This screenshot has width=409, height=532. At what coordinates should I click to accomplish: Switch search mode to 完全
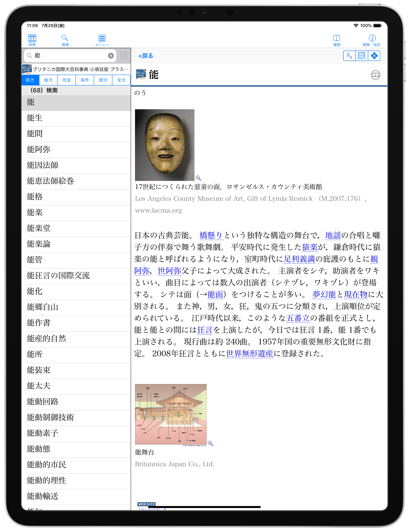(x=66, y=80)
